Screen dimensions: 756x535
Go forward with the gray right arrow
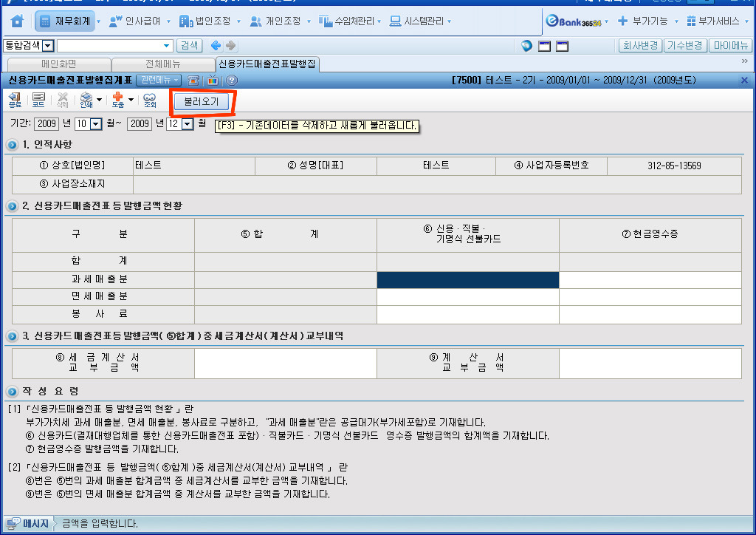click(231, 46)
